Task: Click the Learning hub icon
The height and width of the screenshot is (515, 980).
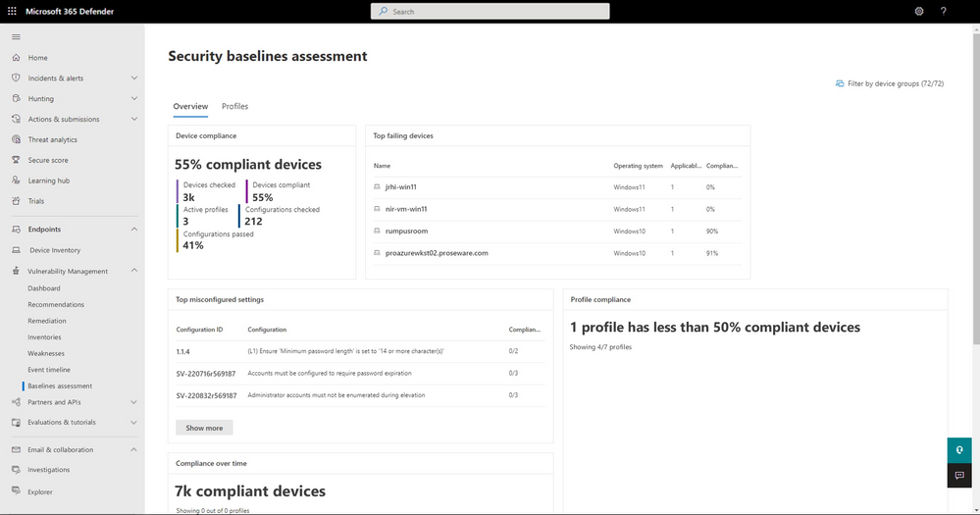Action: 17,180
